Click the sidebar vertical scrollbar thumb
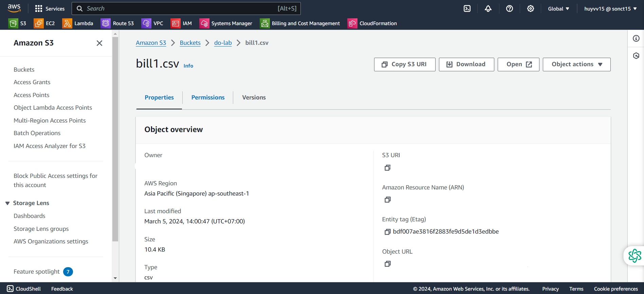The image size is (644, 294). [115, 139]
